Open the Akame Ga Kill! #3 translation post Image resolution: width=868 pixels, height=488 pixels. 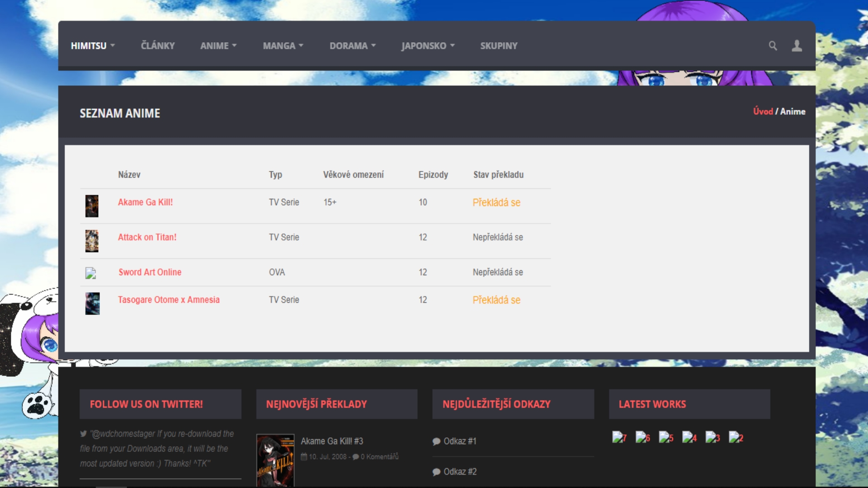pyautogui.click(x=332, y=441)
